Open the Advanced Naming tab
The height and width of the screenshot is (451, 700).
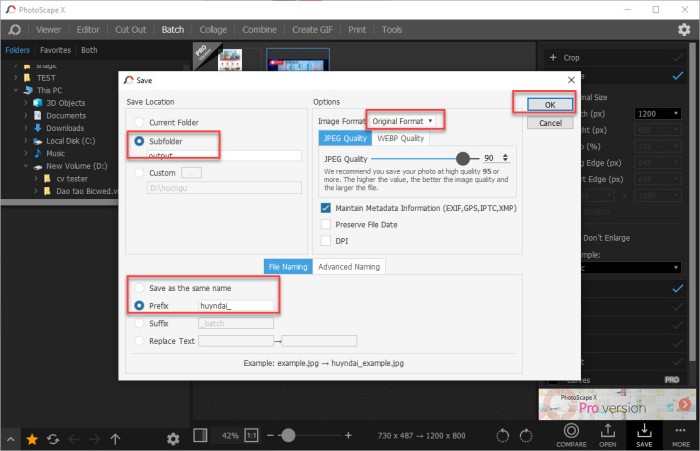tap(348, 266)
